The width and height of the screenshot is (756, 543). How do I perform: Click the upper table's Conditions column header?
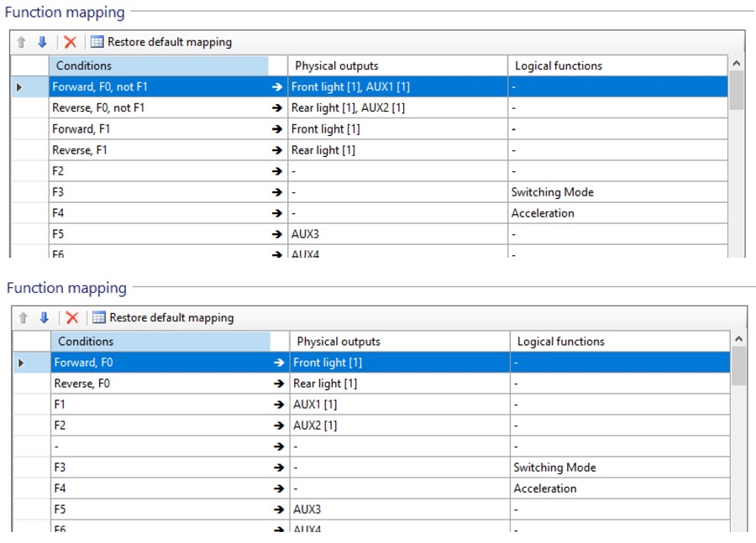158,65
